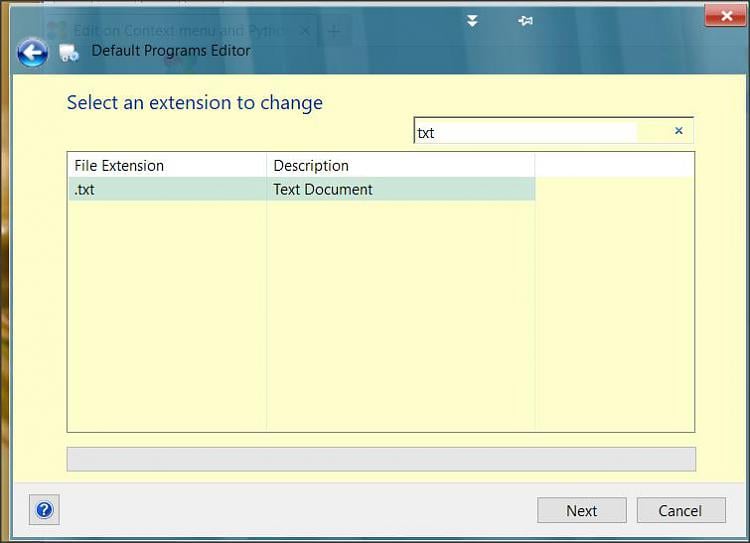Click the empty third column header
The width and height of the screenshot is (750, 543).
click(614, 165)
